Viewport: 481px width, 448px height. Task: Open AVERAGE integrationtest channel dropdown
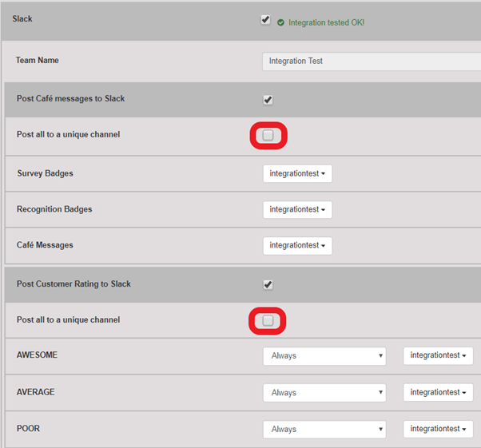click(x=438, y=392)
